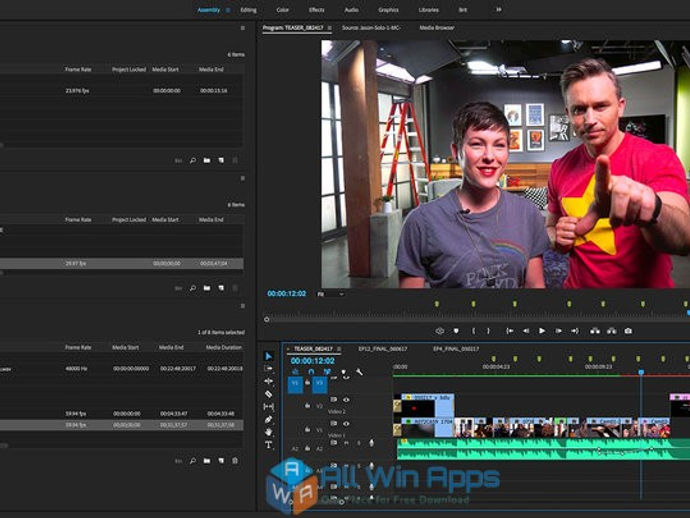Screen dimensions: 690x518
Task: Click the Go to In button
Action: point(510,331)
